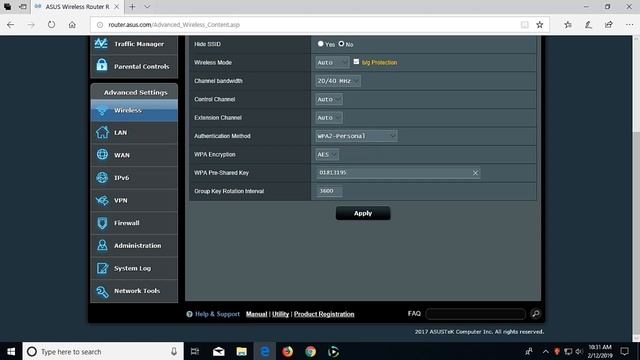This screenshot has width=640, height=360.
Task: Click the address bar URL
Action: tap(174, 25)
